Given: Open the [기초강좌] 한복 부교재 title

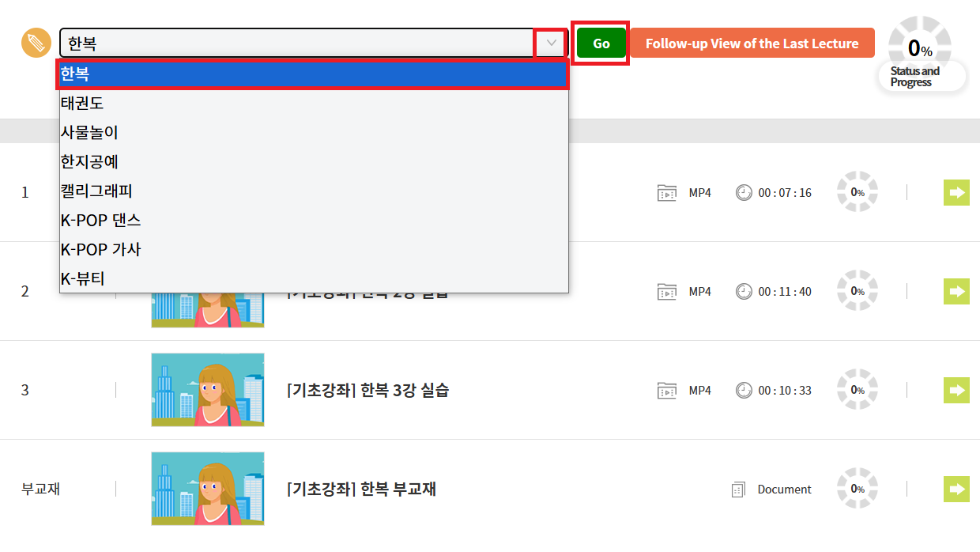Looking at the screenshot, I should point(361,490).
